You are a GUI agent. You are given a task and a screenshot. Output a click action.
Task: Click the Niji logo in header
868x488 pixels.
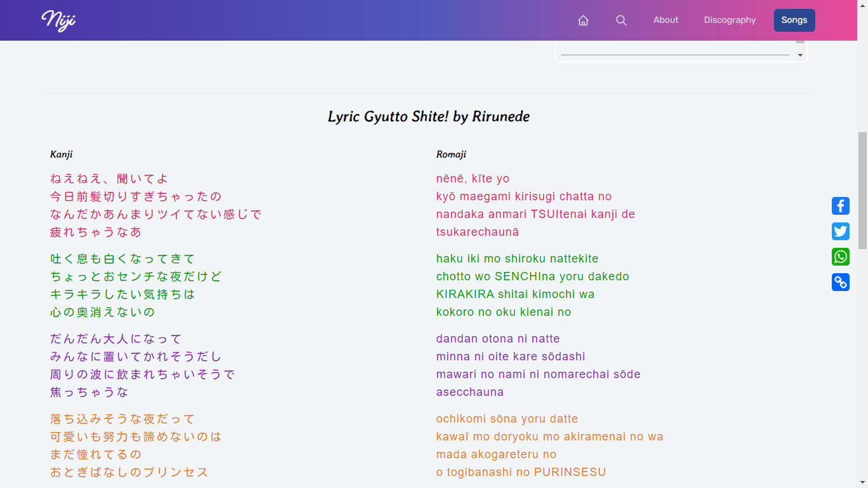coord(58,20)
